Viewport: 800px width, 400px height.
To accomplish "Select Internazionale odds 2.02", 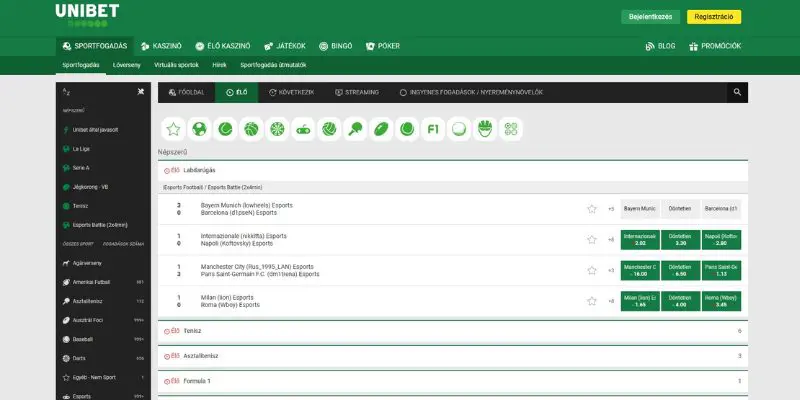I will tap(639, 239).
